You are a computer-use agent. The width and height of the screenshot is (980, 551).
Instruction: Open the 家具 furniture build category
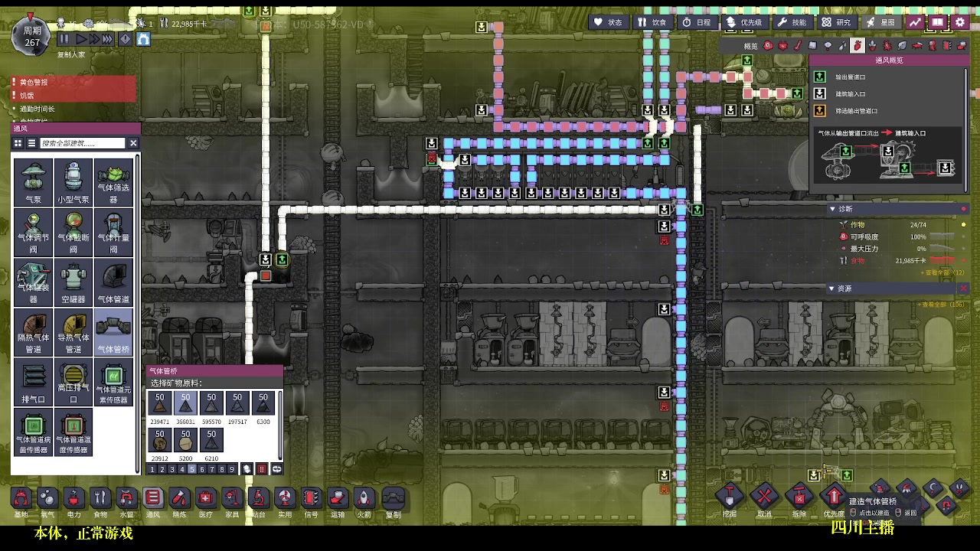click(232, 498)
